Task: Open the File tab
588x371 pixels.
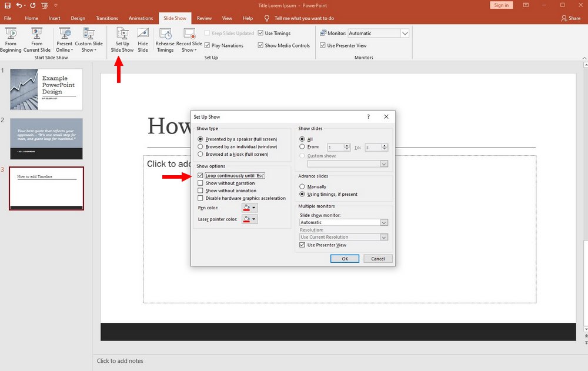Action: click(8, 18)
